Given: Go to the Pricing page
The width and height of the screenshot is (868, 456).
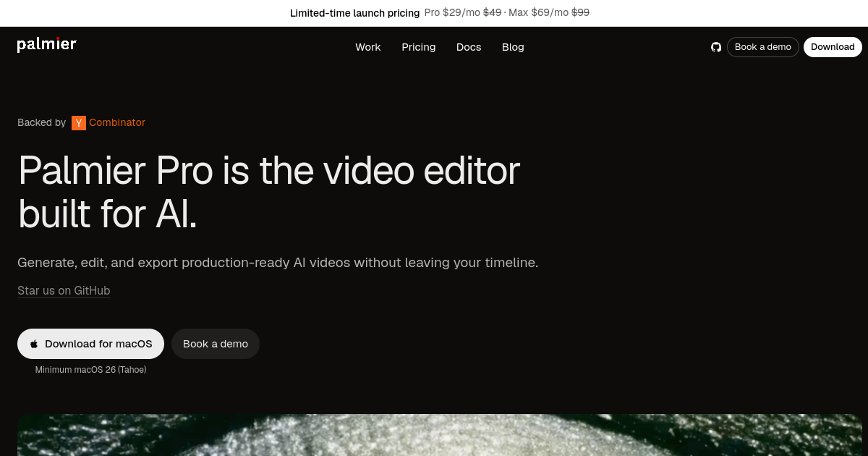Looking at the screenshot, I should (419, 47).
